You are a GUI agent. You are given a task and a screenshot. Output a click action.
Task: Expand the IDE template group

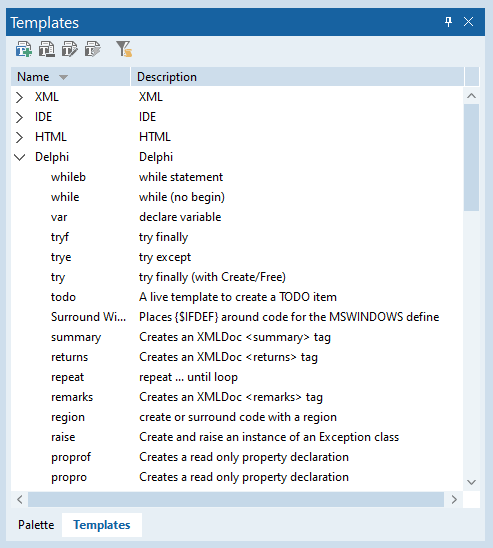pyautogui.click(x=20, y=117)
